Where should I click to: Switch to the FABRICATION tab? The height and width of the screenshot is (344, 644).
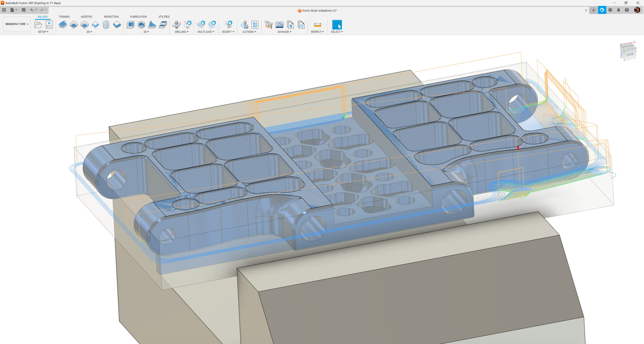point(138,17)
